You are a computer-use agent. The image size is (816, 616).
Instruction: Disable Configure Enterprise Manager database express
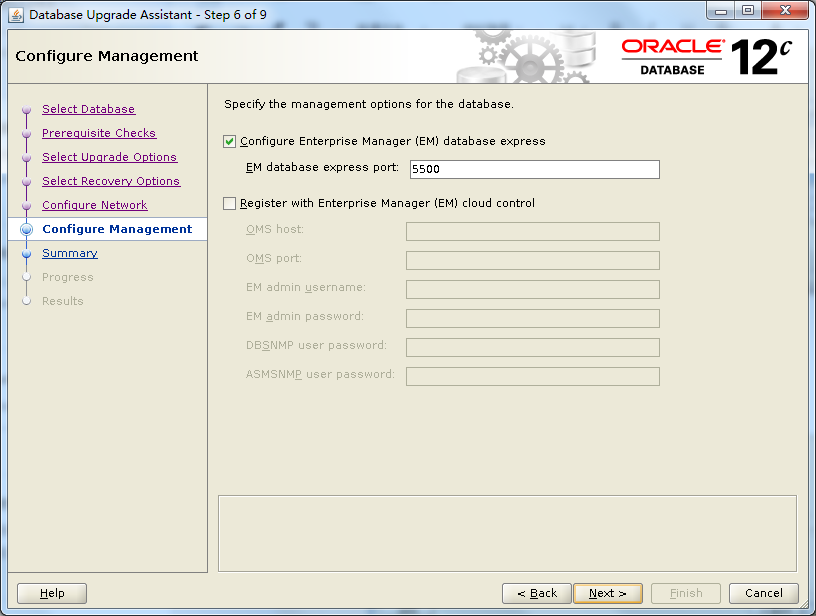[229, 141]
